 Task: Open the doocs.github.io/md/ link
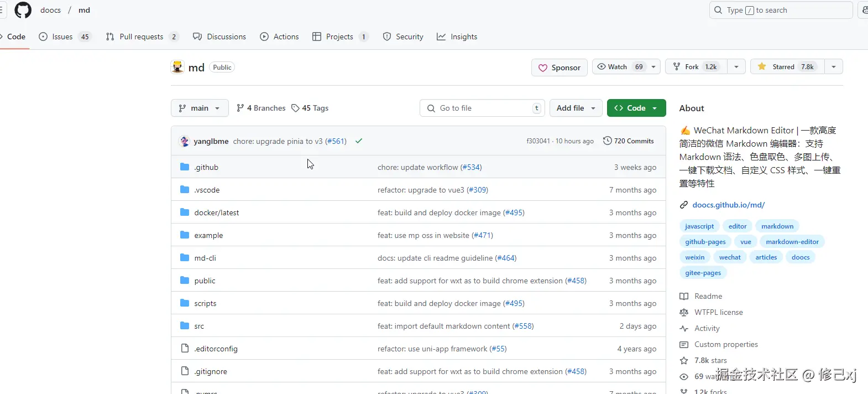[x=728, y=205]
